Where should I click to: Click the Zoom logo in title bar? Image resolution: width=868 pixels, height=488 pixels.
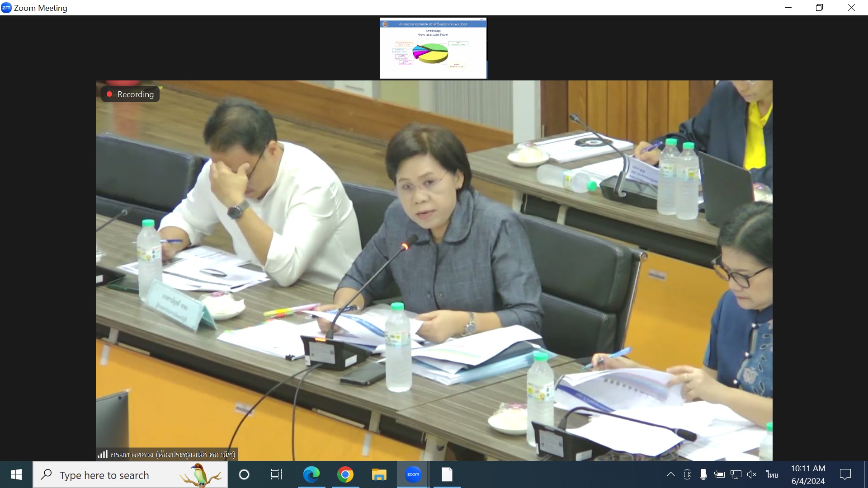(6, 8)
